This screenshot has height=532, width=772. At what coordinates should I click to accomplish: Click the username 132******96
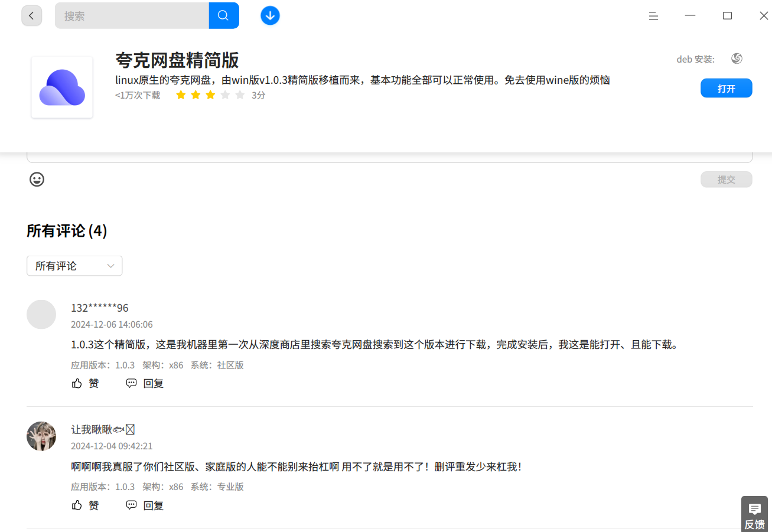[100, 308]
